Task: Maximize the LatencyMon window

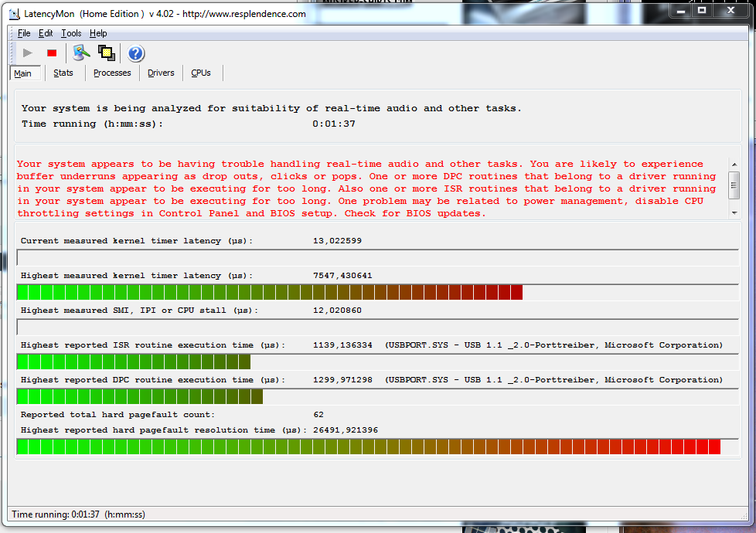Action: tap(702, 10)
